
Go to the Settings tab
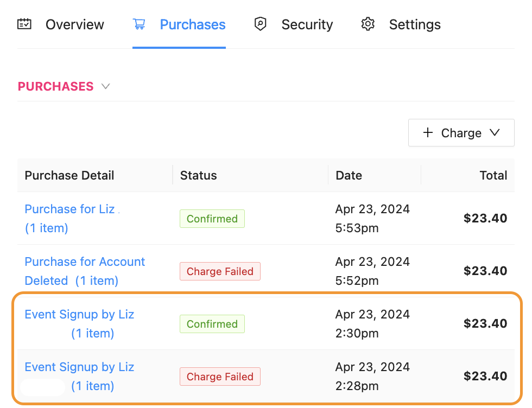[415, 24]
